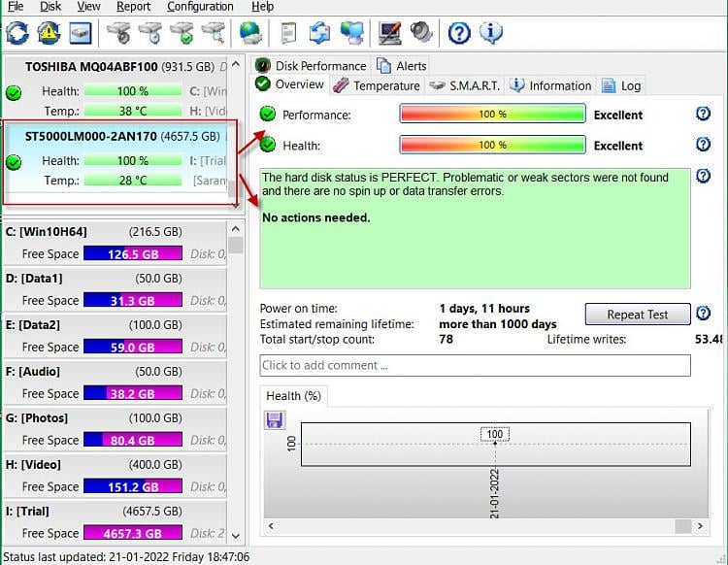This screenshot has height=565, width=728.
Task: Click the down arrow of partition list scrollbar
Action: pos(236,536)
